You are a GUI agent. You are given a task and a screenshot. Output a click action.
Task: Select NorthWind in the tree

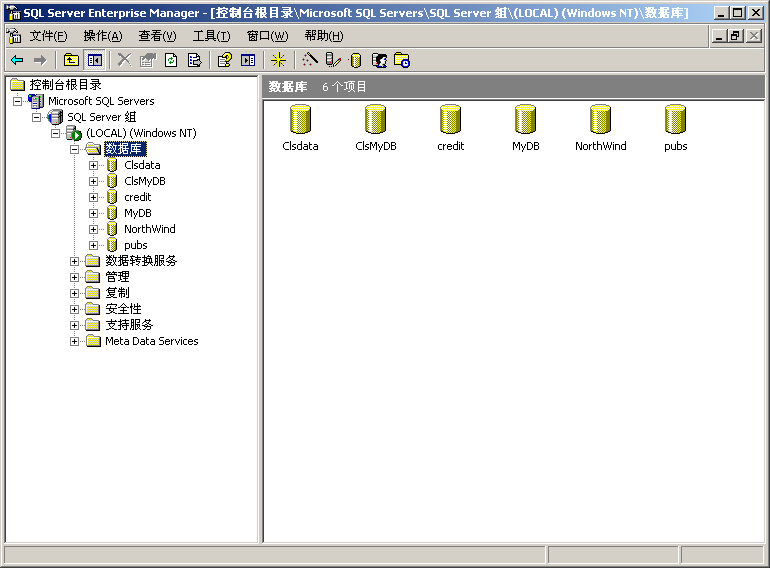click(x=150, y=229)
